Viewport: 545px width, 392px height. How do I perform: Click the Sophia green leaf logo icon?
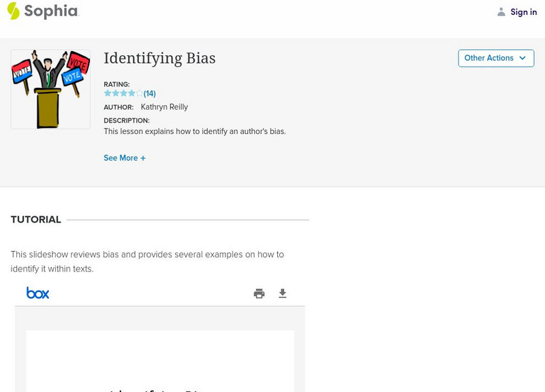14,11
